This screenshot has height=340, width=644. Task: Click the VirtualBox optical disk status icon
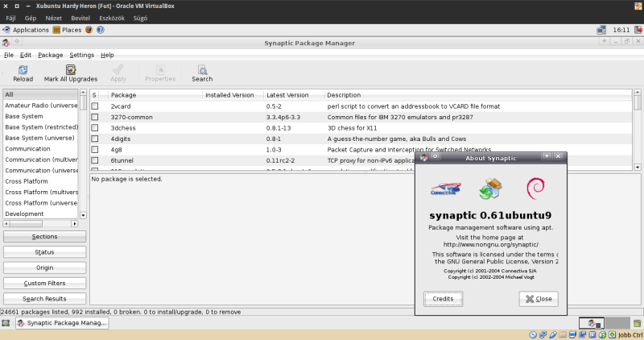(x=533, y=334)
